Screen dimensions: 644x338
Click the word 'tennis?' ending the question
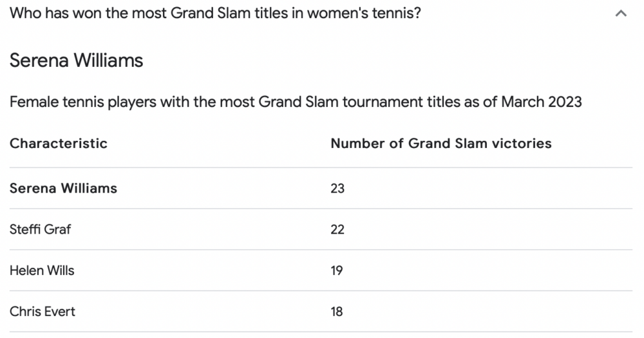click(x=397, y=13)
